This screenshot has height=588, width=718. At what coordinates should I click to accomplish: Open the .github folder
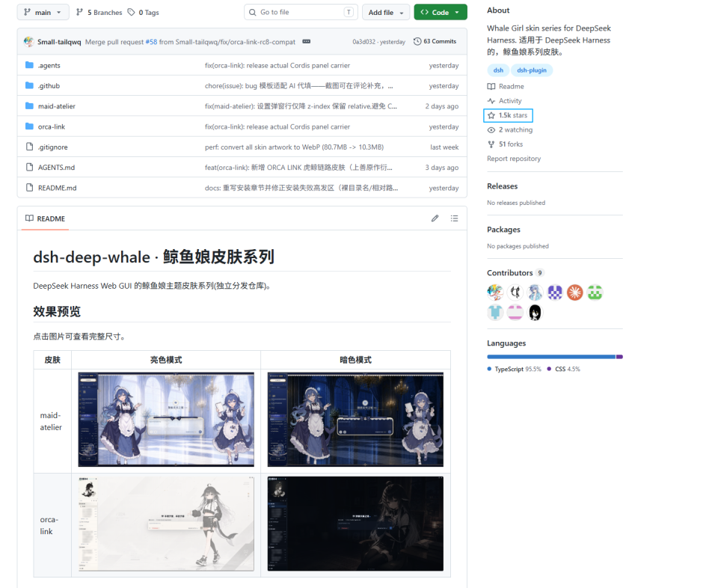tap(49, 85)
